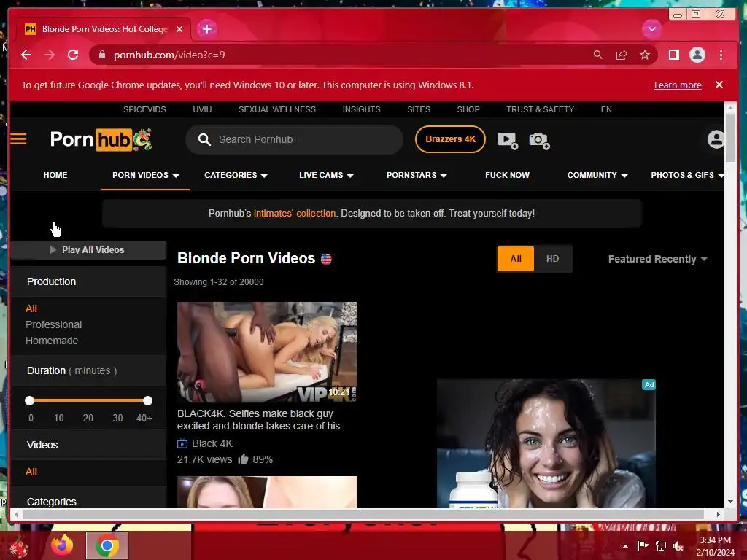
Task: Open UVIU in the top bar
Action: tap(202, 109)
